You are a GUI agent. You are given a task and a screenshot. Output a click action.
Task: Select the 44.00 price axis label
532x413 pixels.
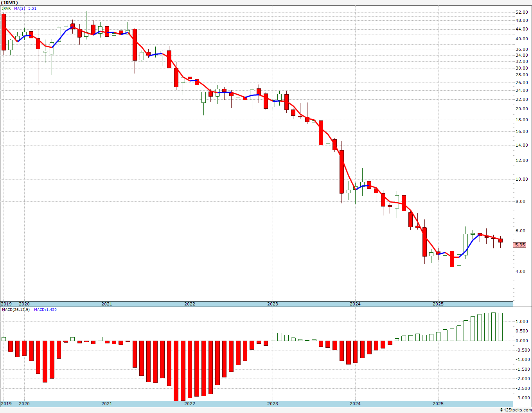521,29
